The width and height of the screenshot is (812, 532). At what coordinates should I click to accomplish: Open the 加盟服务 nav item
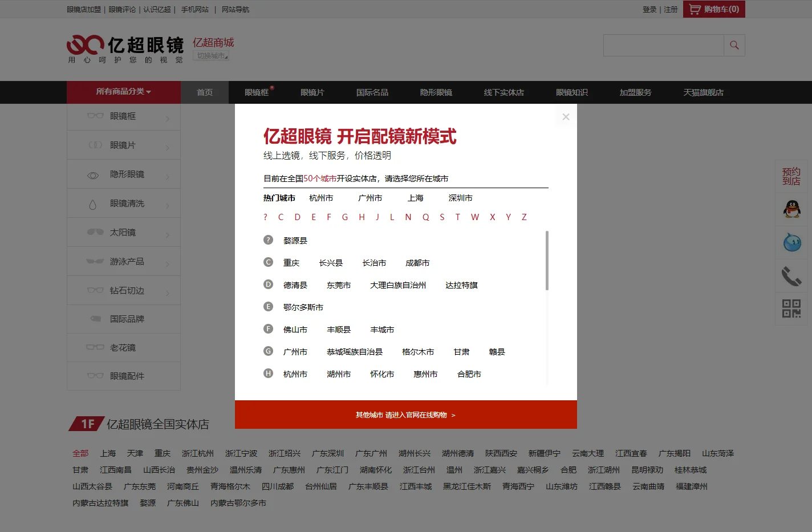[x=636, y=92]
